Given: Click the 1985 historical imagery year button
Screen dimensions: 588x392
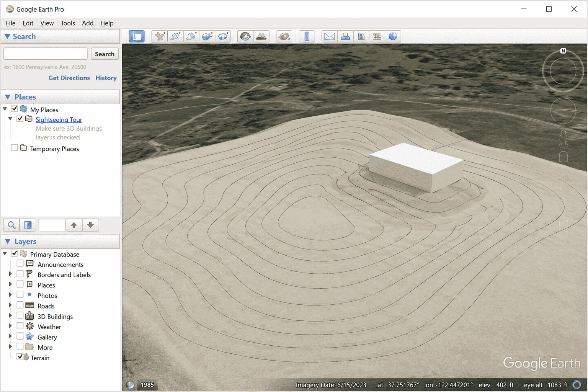Looking at the screenshot, I should pyautogui.click(x=147, y=385).
